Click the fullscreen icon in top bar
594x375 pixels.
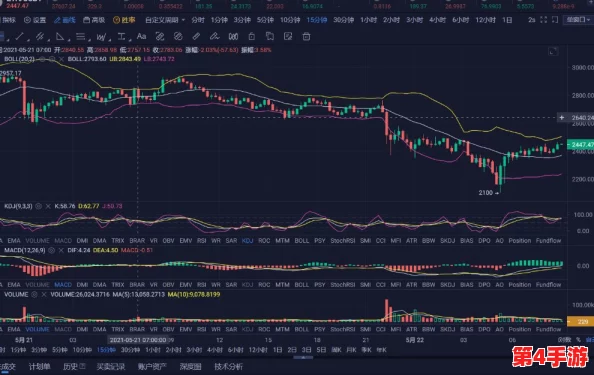[x=544, y=20]
